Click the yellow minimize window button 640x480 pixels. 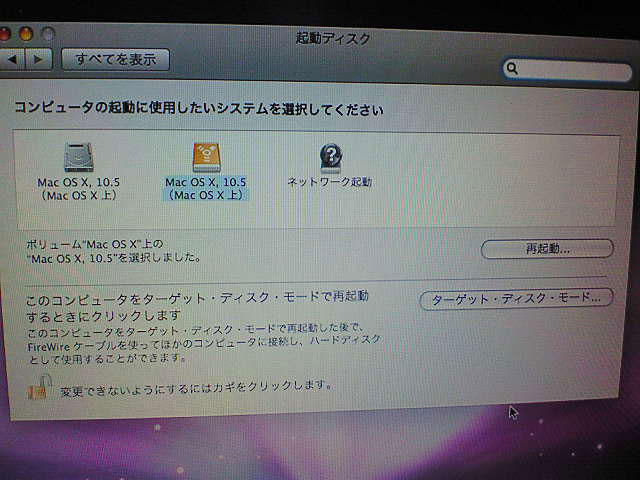coord(26,34)
